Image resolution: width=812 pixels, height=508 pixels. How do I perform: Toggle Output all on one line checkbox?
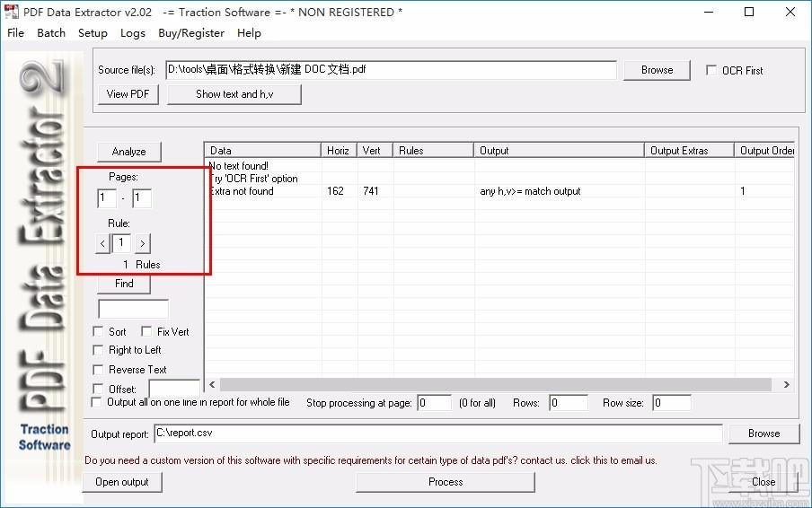tap(96, 402)
